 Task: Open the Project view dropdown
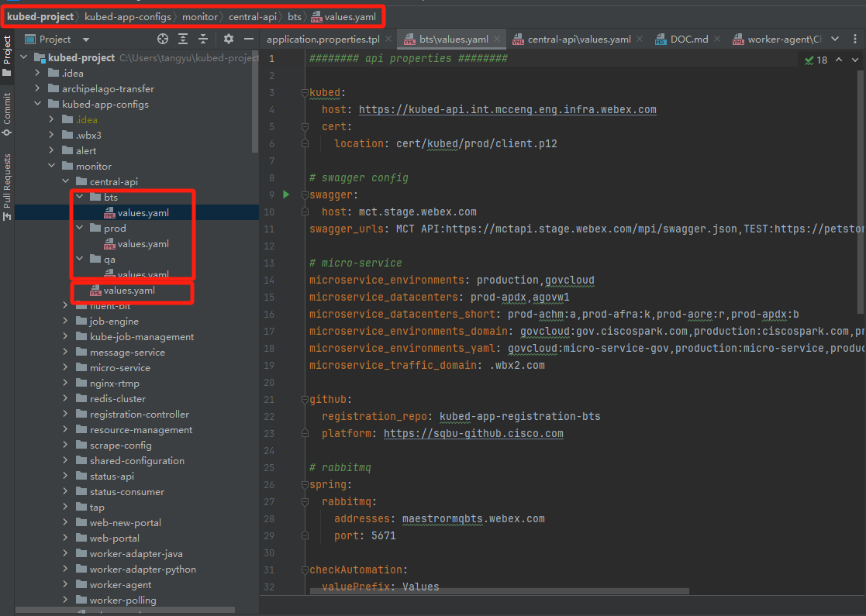pos(85,40)
